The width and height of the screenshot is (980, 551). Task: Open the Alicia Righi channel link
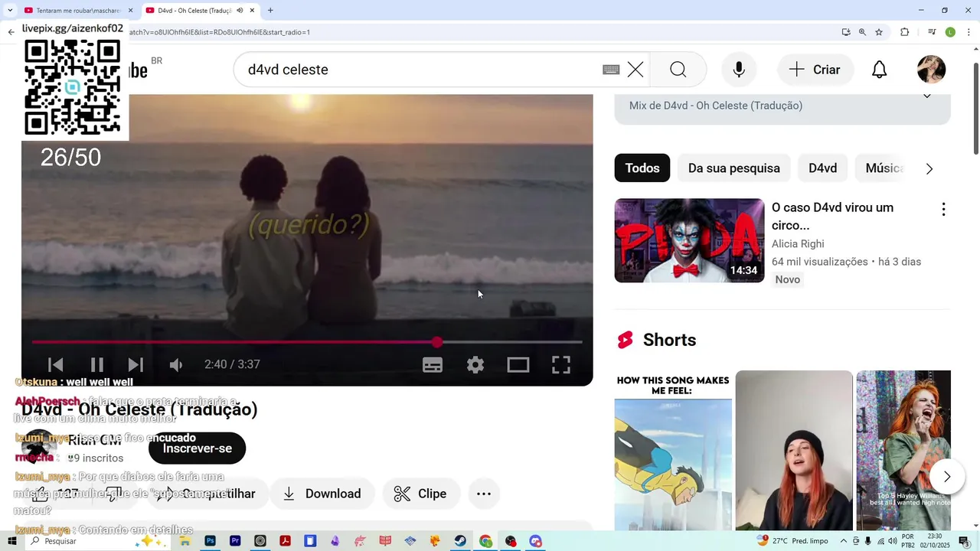tap(798, 244)
